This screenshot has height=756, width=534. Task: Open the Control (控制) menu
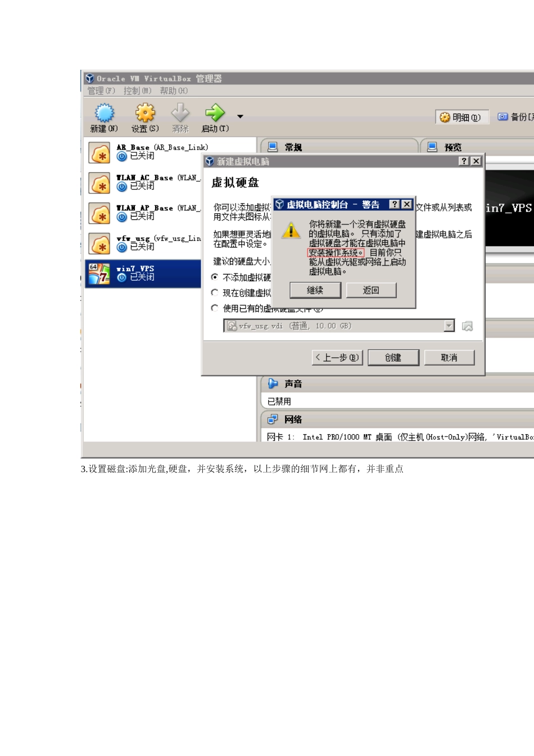[138, 91]
